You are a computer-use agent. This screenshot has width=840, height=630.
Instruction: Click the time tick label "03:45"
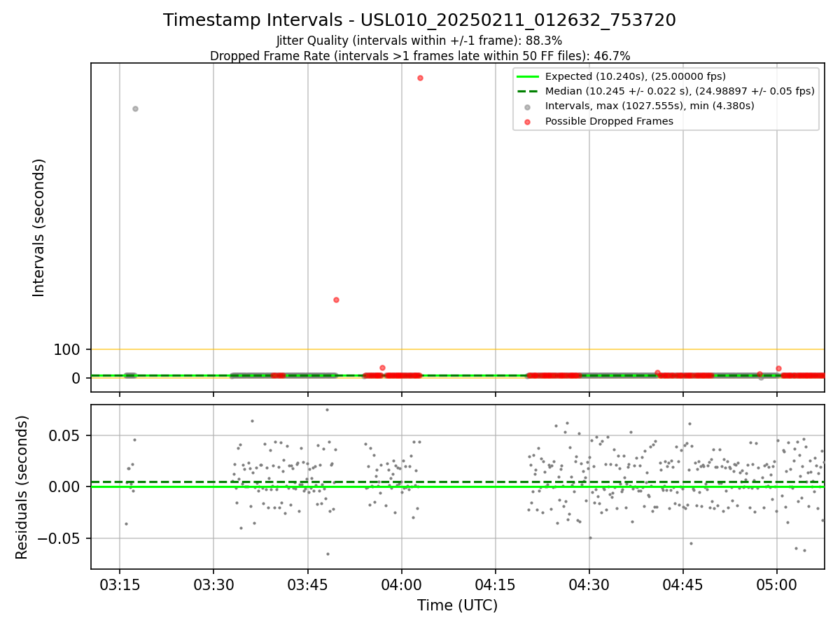(307, 584)
